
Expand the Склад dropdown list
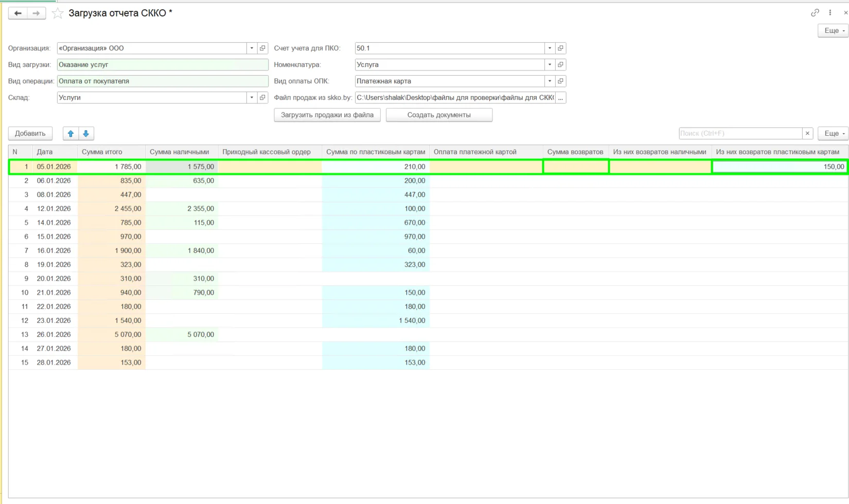click(252, 98)
